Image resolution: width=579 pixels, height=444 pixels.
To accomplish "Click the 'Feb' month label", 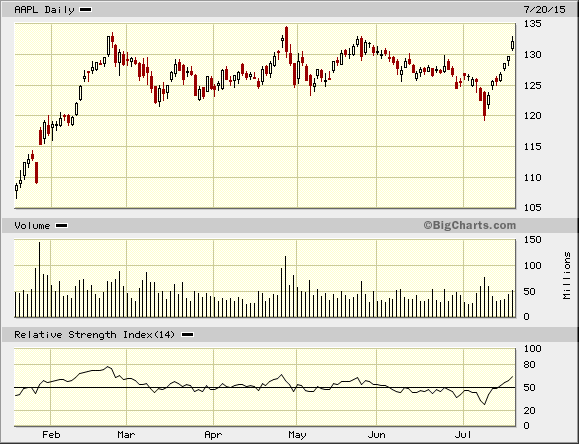I will tap(51, 435).
